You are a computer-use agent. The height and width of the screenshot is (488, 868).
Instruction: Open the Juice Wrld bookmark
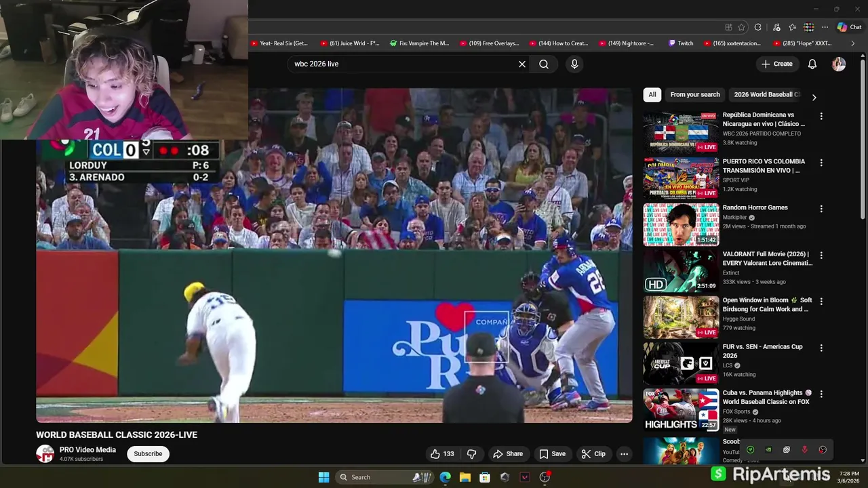pyautogui.click(x=350, y=43)
